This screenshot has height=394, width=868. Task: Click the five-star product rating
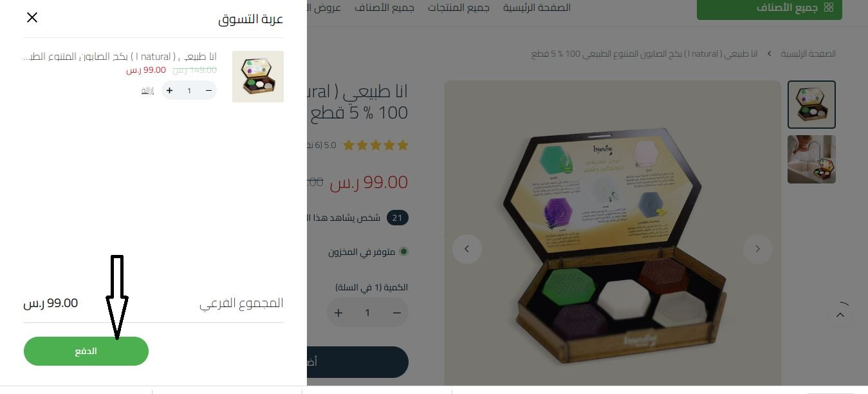pyautogui.click(x=376, y=145)
